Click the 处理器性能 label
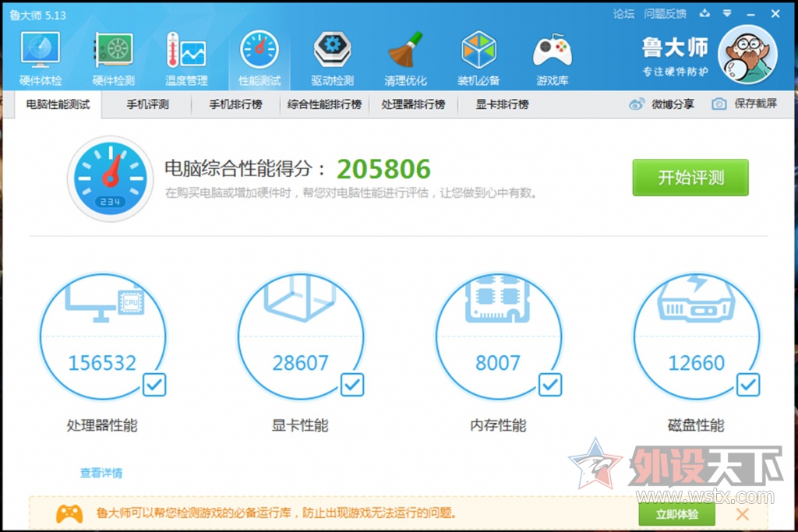798x532 pixels. pos(102,425)
